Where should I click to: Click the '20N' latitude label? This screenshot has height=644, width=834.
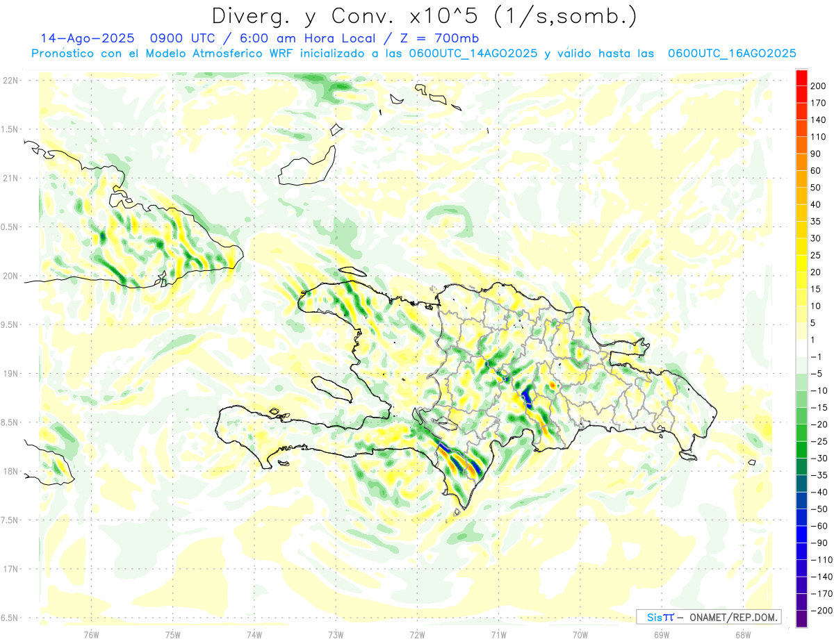coord(10,276)
